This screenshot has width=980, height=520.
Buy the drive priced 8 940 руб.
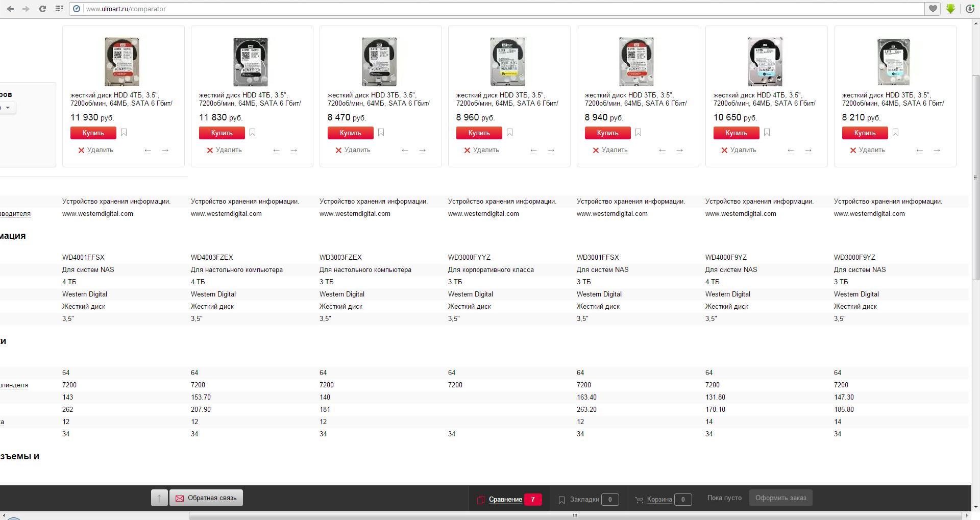tap(608, 133)
